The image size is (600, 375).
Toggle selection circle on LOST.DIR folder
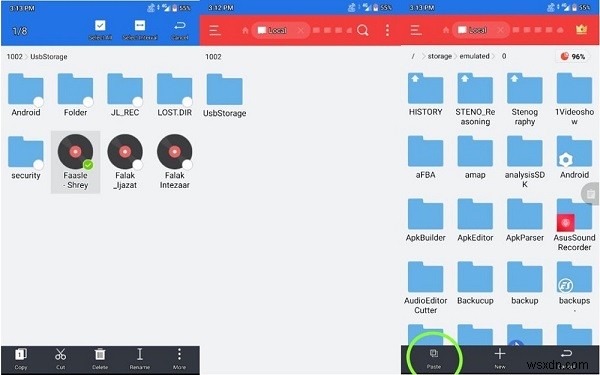point(187,102)
